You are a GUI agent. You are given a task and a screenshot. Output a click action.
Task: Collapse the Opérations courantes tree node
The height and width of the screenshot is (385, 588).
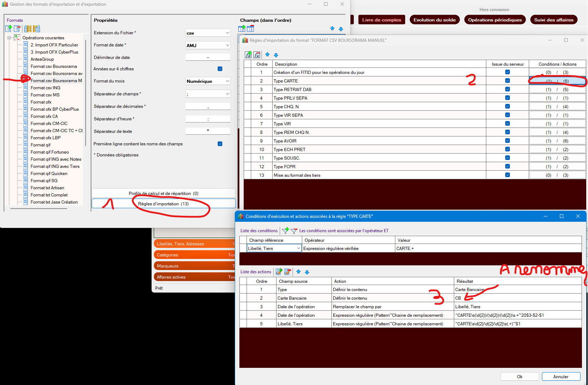coord(9,38)
